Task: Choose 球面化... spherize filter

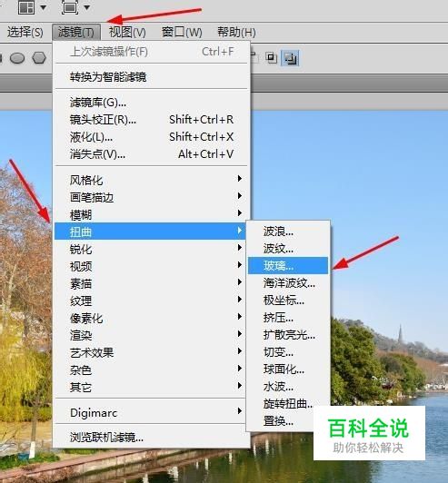Action: click(x=288, y=369)
